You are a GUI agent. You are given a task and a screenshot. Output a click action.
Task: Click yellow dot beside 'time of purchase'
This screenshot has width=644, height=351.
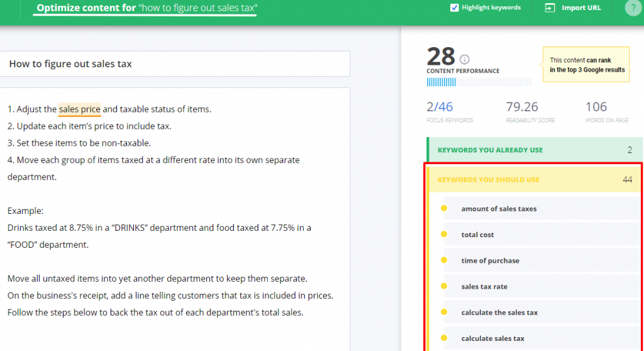(444, 260)
